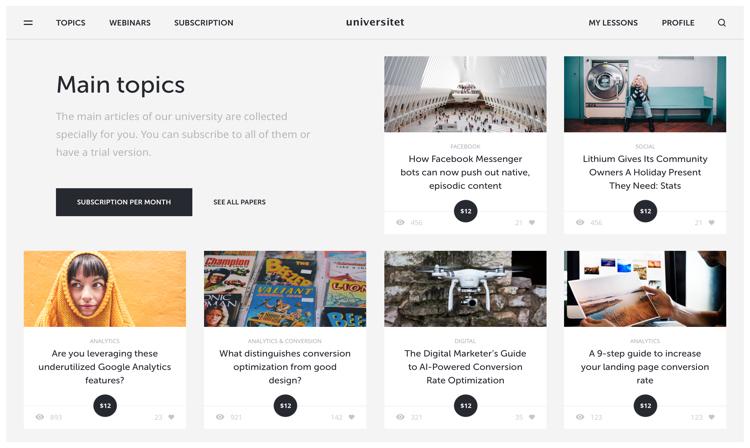
Task: Open the Profile link
Action: [678, 22]
